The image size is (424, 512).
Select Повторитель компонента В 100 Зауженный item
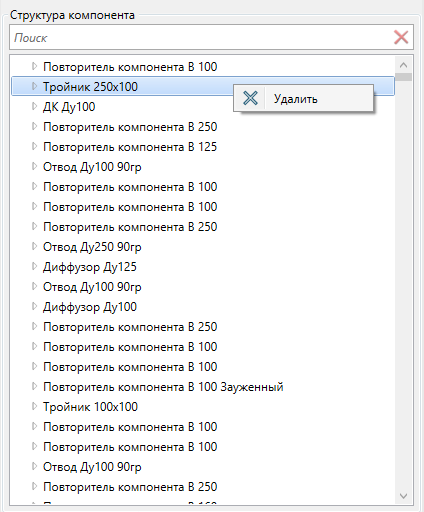pyautogui.click(x=163, y=387)
